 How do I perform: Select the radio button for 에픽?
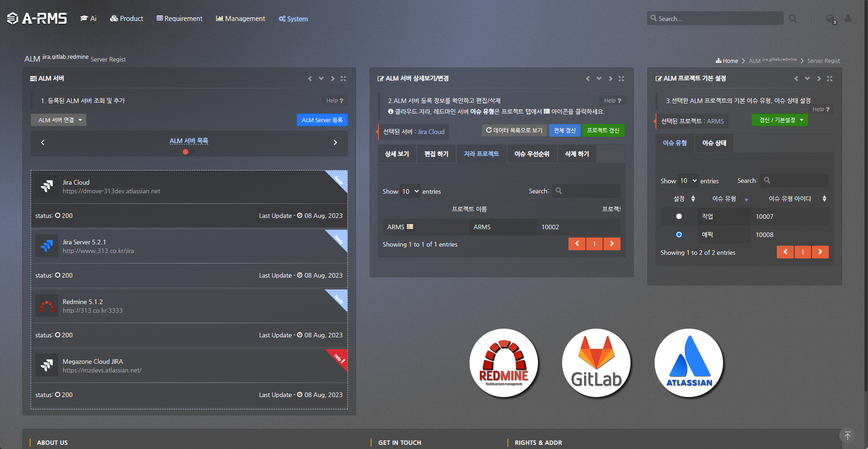click(x=679, y=235)
